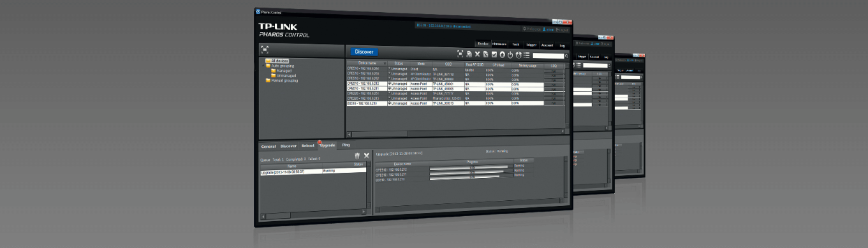
Task: Click the checkmark manage icon in toolbar
Action: pos(494,54)
